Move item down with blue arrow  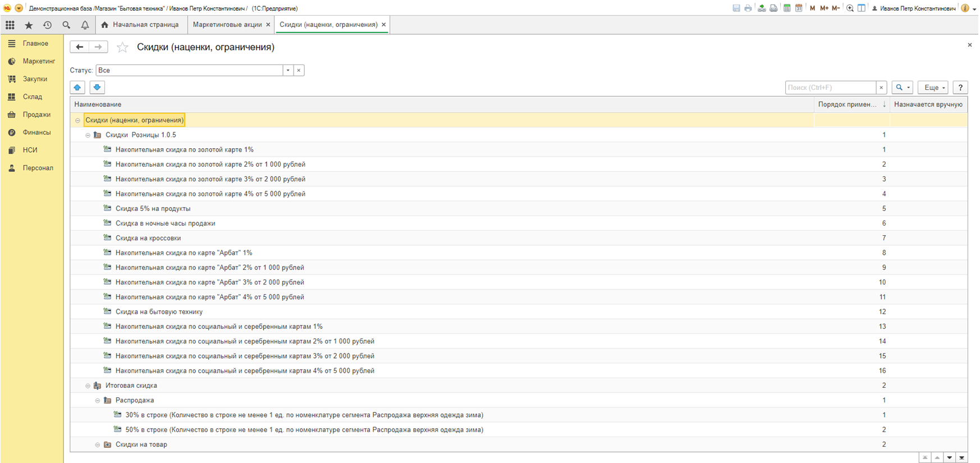point(97,88)
